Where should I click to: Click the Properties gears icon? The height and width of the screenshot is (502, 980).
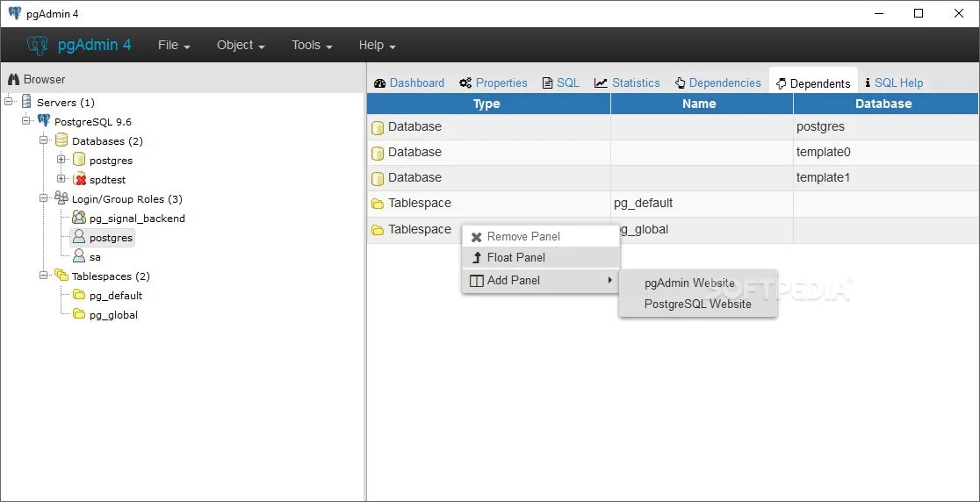[465, 83]
